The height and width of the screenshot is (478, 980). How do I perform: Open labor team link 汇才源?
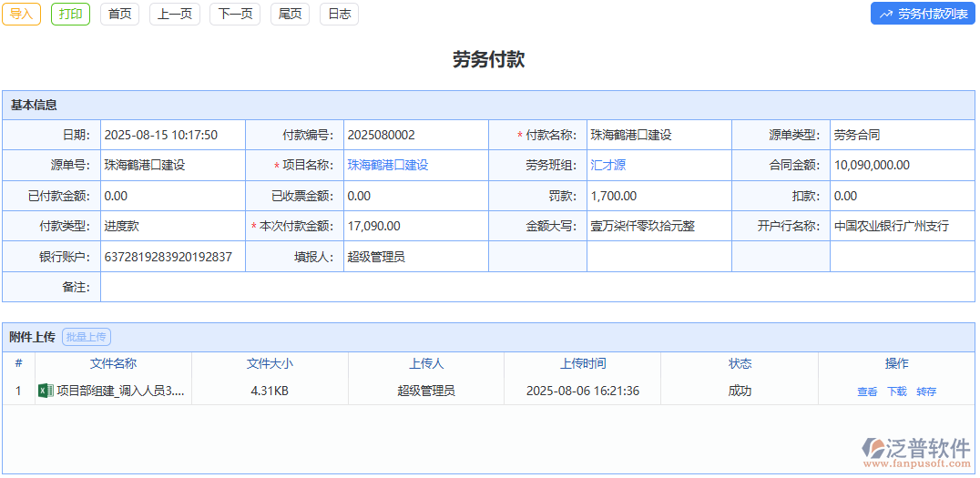(608, 165)
